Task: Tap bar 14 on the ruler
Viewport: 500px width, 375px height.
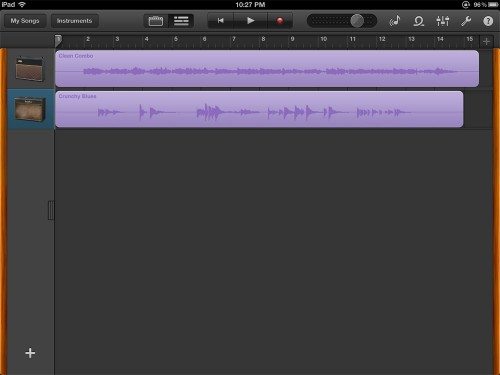Action: coord(440,39)
